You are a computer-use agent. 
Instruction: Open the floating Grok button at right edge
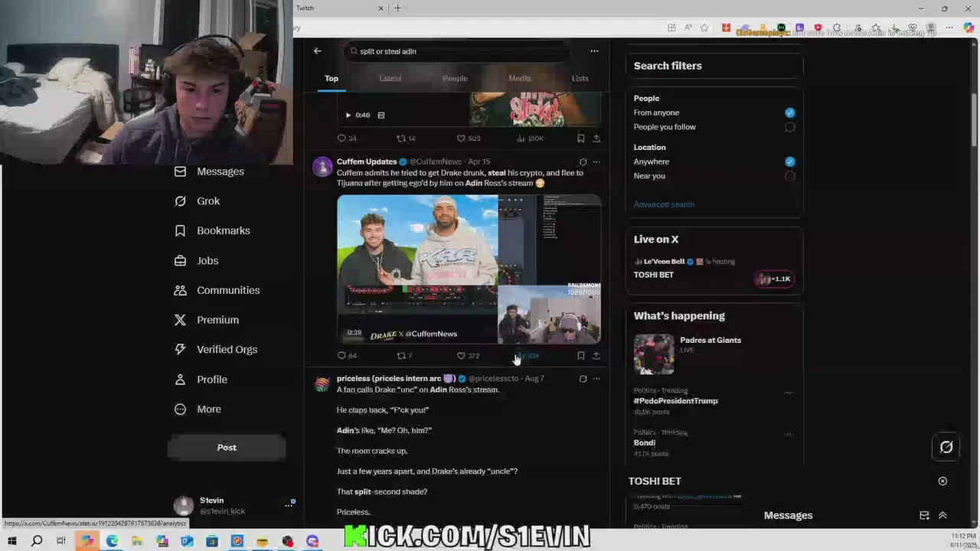pos(946,448)
